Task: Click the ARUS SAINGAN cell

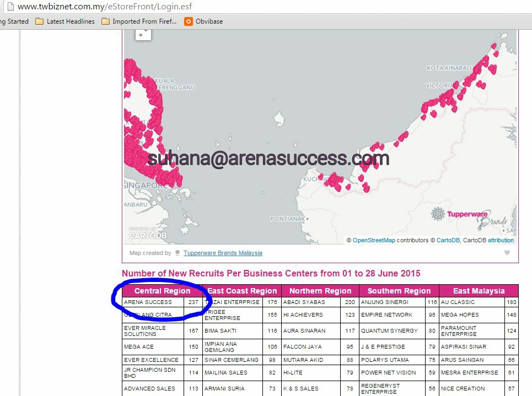Action: pyautogui.click(x=471, y=360)
